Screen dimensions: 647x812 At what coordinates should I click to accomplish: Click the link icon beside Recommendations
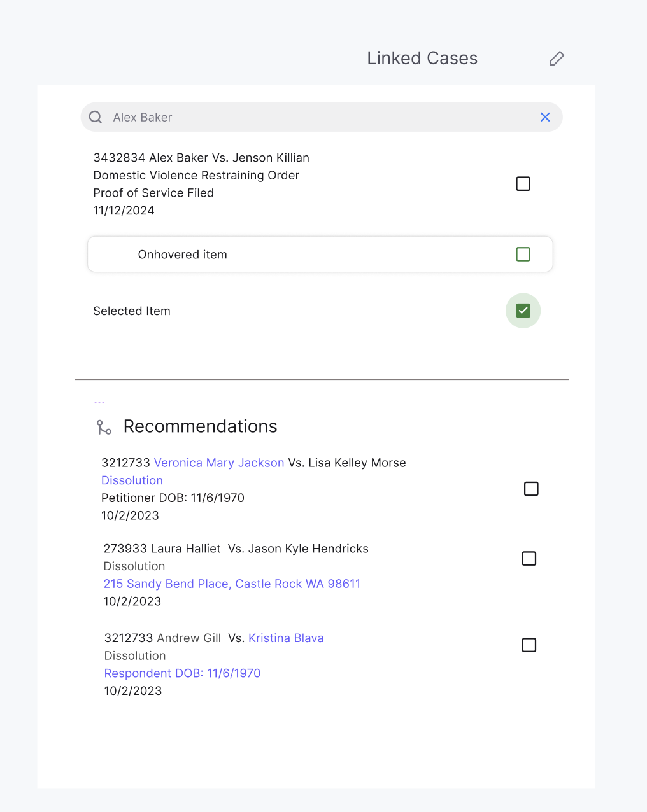104,427
